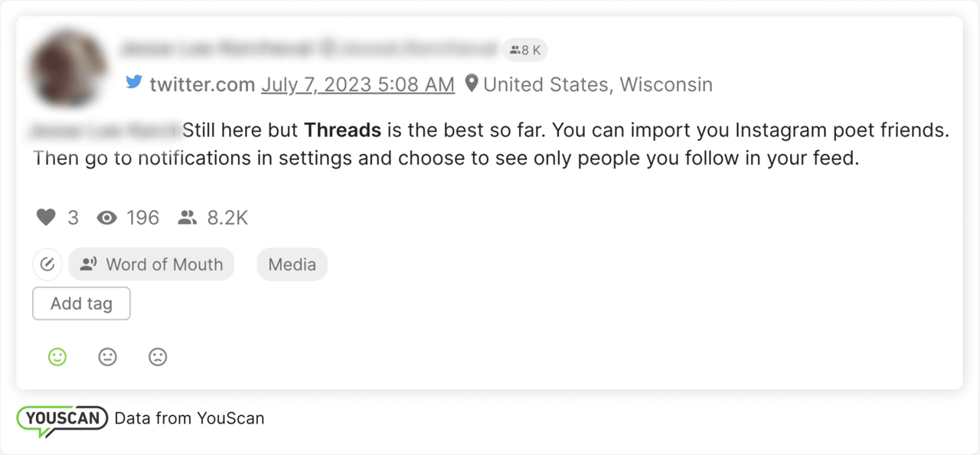The image size is (980, 455).
Task: Click the heart likes icon
Action: (46, 218)
